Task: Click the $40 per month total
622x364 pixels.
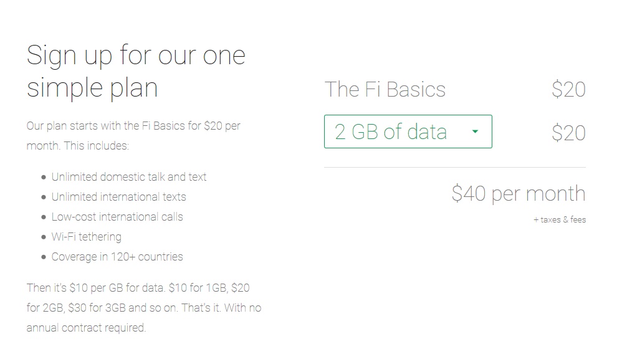Action: [x=519, y=193]
